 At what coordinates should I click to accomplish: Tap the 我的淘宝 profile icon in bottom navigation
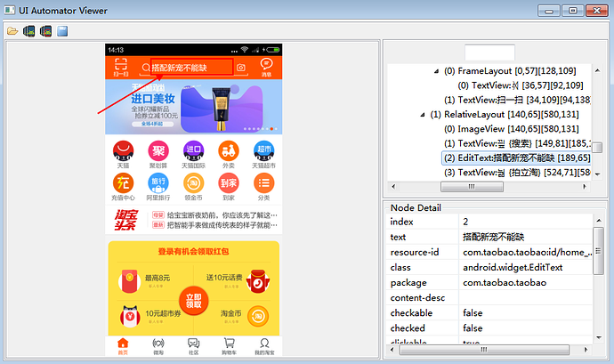[x=264, y=344]
